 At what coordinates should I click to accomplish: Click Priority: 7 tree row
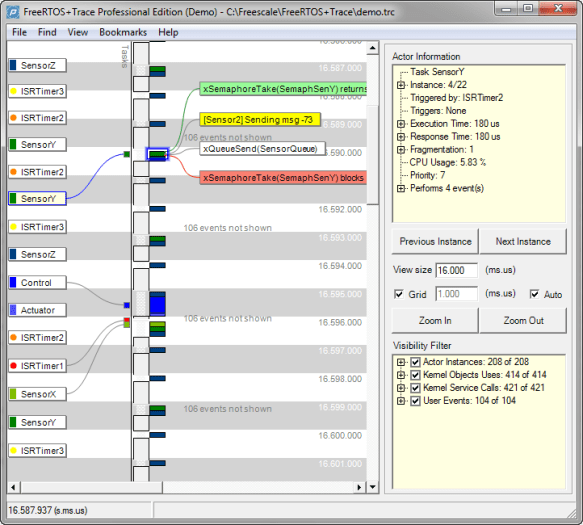pyautogui.click(x=428, y=175)
